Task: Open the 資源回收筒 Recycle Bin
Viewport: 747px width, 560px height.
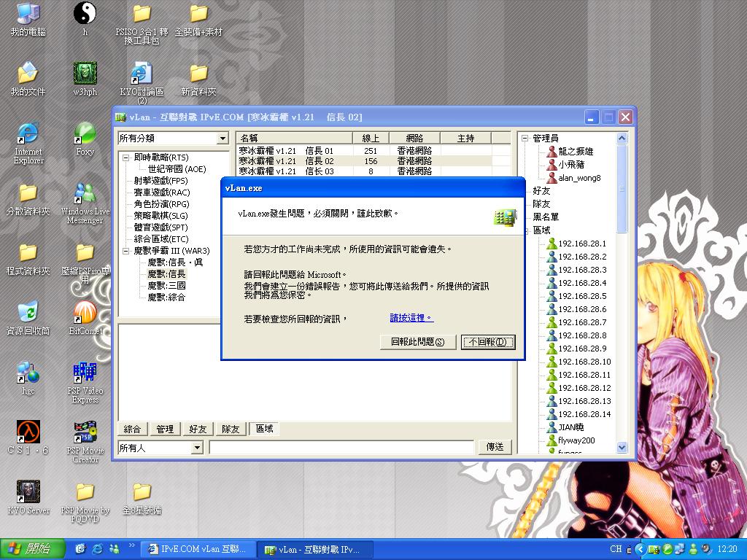Action: [28, 311]
